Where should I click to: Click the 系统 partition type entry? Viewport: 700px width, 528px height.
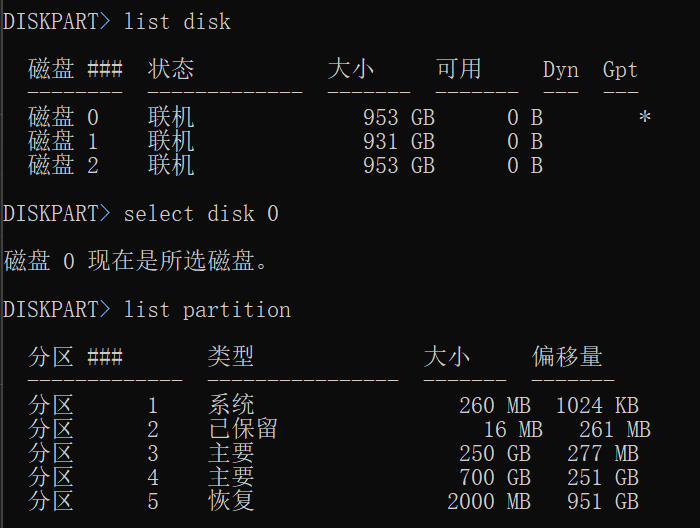(x=231, y=406)
